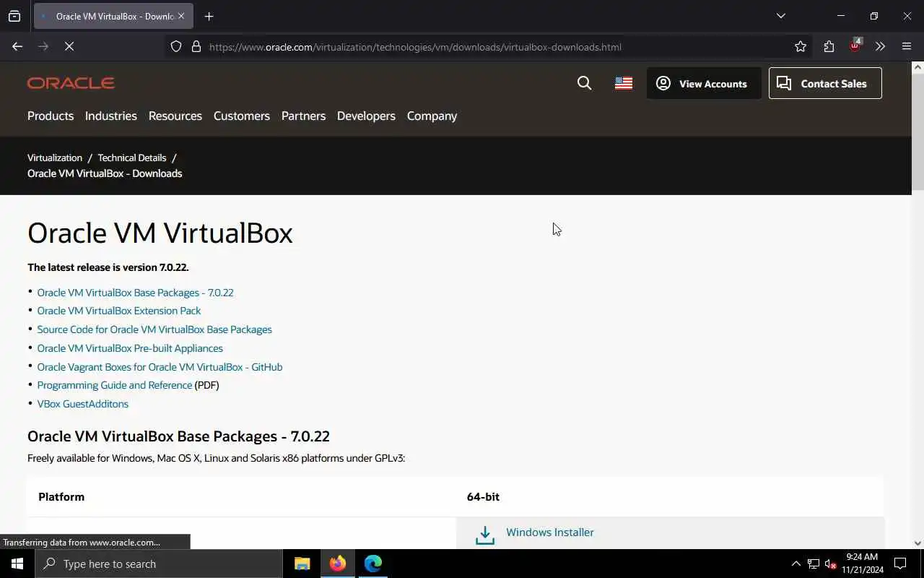The image size is (924, 578).
Task: Open Company menu
Action: 432,116
